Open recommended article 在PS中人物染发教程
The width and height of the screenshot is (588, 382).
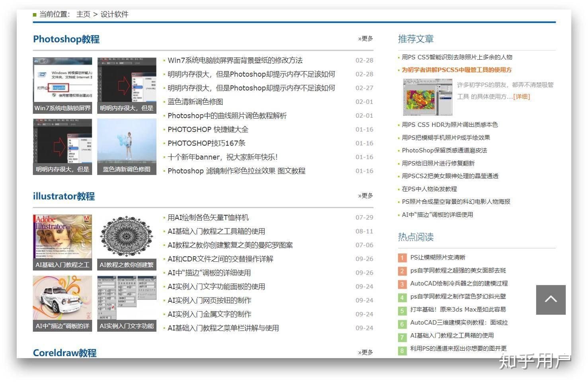(429, 189)
